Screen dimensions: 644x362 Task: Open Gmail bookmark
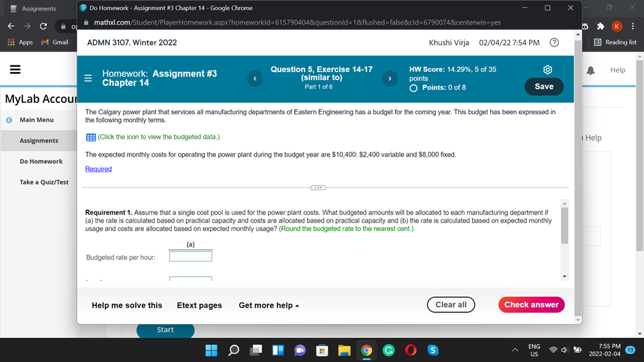[x=55, y=42]
